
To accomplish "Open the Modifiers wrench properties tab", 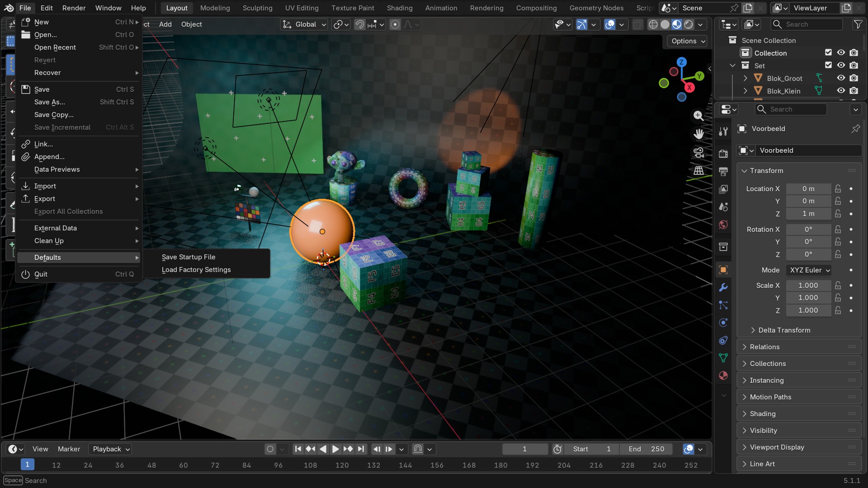I will tap(723, 287).
